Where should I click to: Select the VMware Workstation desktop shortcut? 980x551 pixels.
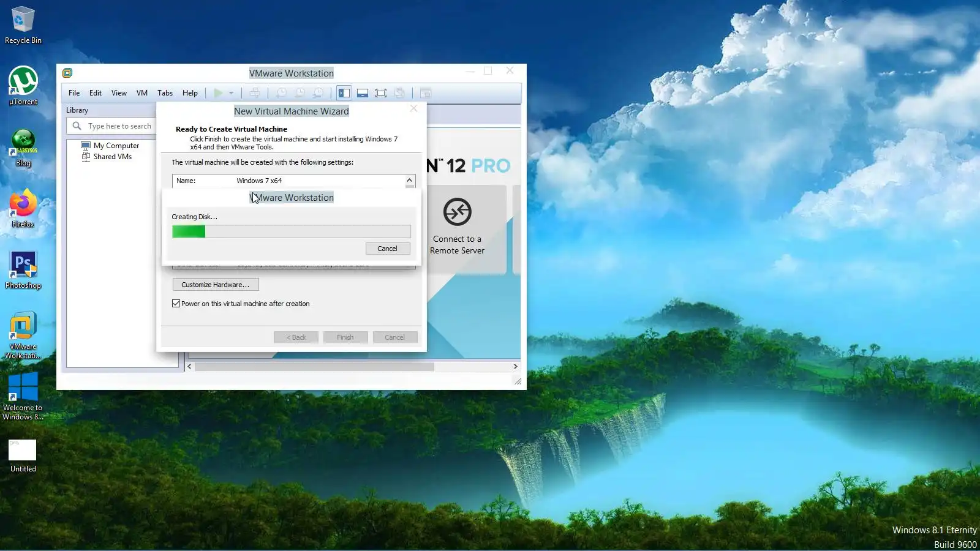pyautogui.click(x=23, y=335)
